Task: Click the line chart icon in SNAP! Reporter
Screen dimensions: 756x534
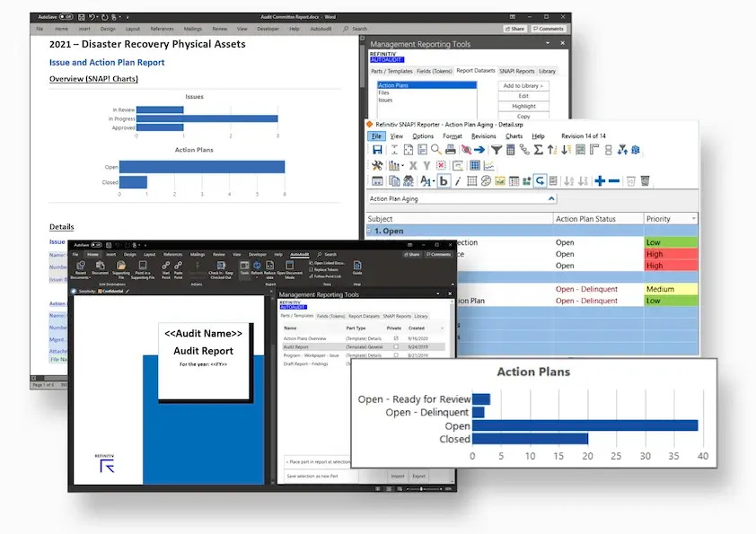Action: point(489,166)
